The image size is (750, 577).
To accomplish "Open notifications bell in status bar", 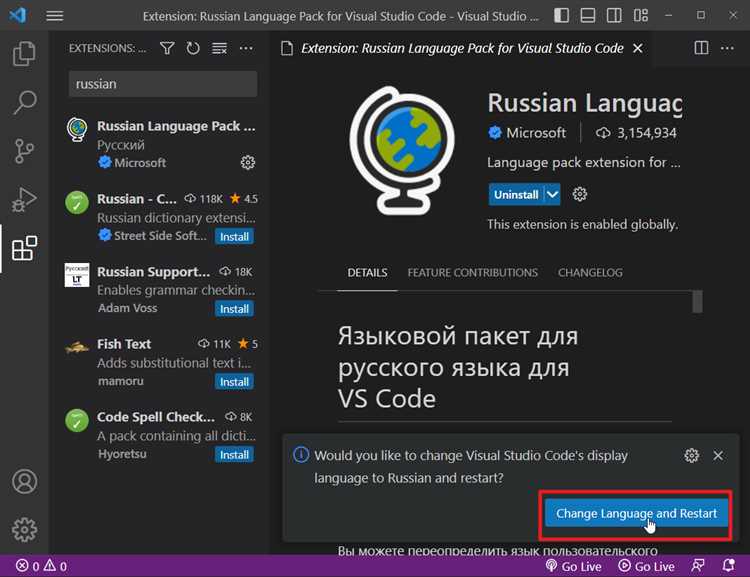I will click(x=728, y=566).
